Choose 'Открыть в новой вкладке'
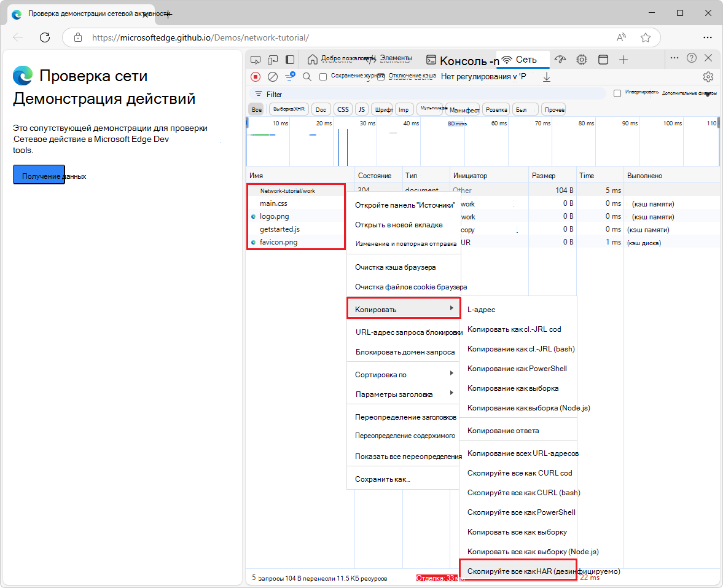Viewport: 723px width, 588px height. [399, 225]
